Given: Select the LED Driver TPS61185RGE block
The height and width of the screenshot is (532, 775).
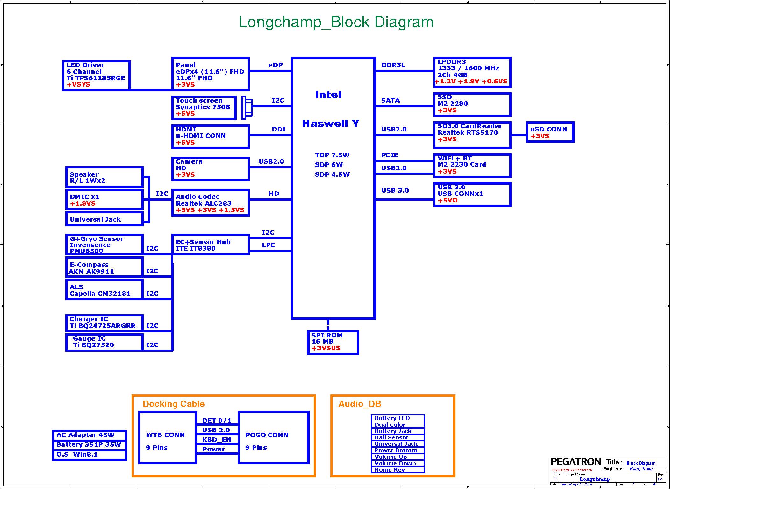Looking at the screenshot, I should pyautogui.click(x=96, y=75).
